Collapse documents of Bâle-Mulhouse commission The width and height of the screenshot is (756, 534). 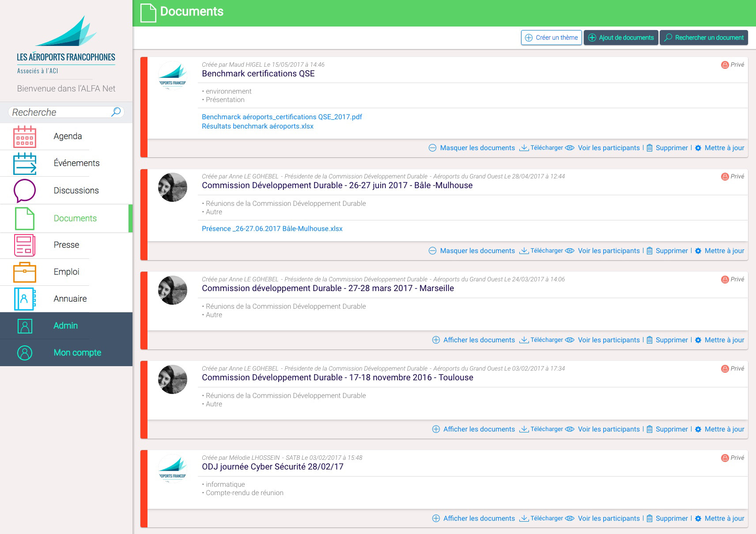472,251
